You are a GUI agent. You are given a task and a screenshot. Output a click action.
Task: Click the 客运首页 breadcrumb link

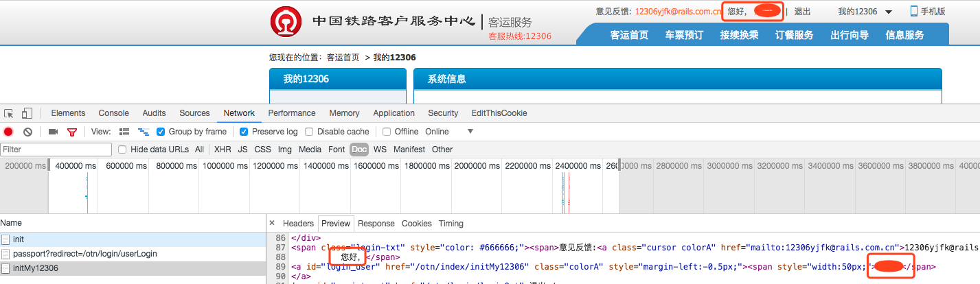click(x=343, y=58)
